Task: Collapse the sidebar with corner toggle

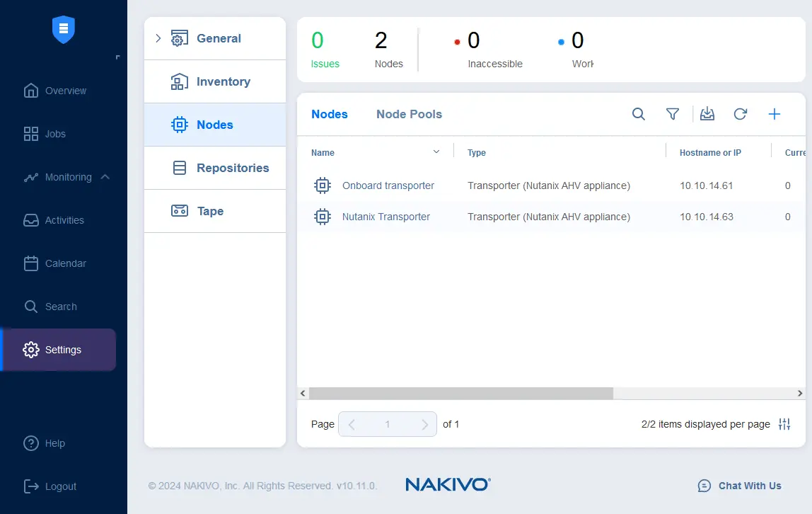Action: tap(117, 57)
